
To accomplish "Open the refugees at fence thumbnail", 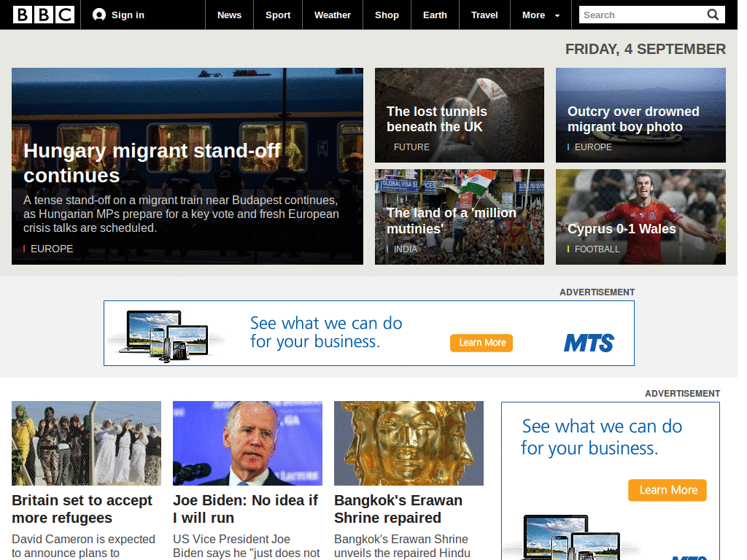I will pyautogui.click(x=86, y=443).
